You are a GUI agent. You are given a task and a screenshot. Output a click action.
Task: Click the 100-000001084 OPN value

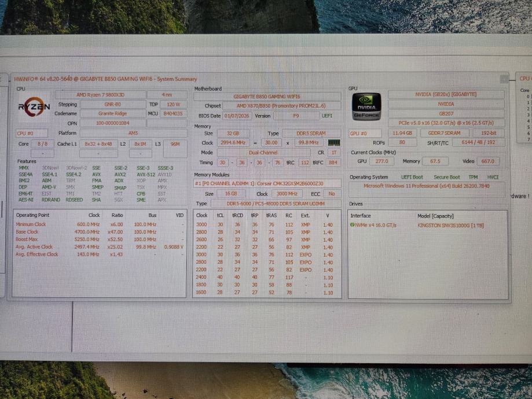[113, 123]
